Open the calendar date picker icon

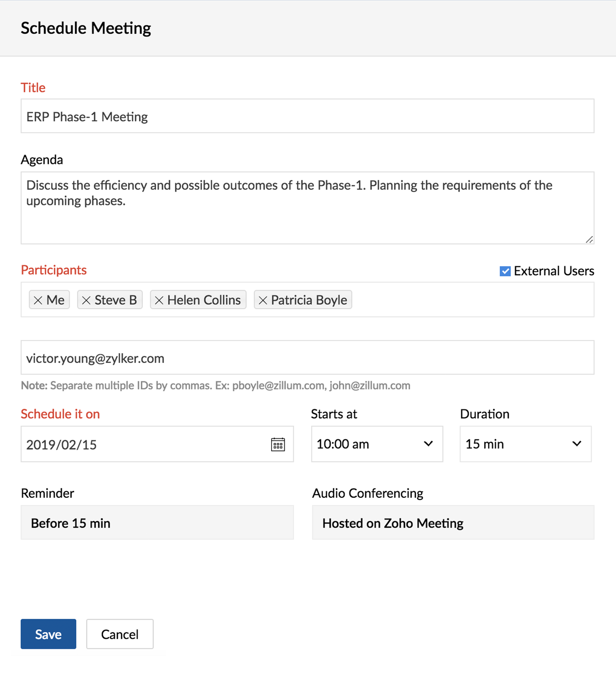pyautogui.click(x=278, y=444)
